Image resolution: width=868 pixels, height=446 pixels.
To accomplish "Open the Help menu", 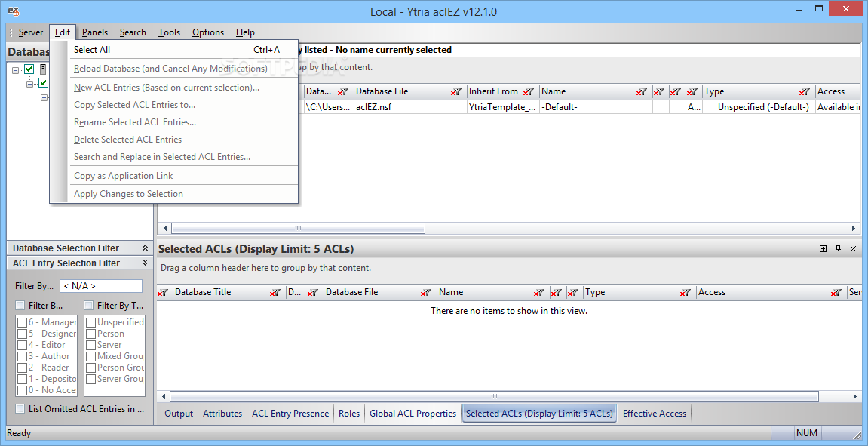I will [x=245, y=32].
